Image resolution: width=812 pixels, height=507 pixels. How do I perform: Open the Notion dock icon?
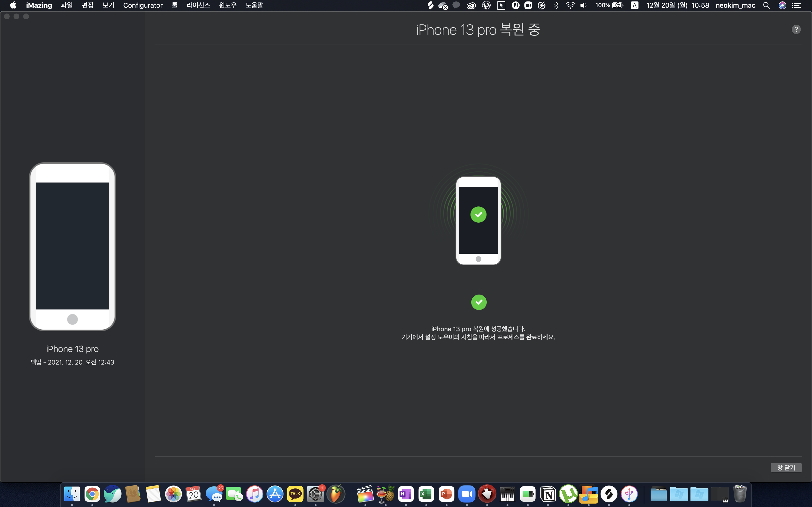tap(548, 494)
